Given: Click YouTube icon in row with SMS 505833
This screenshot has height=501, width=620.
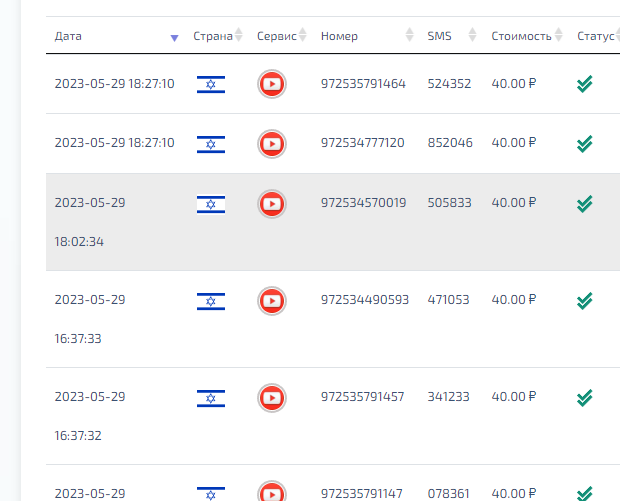Looking at the screenshot, I should pos(271,203).
